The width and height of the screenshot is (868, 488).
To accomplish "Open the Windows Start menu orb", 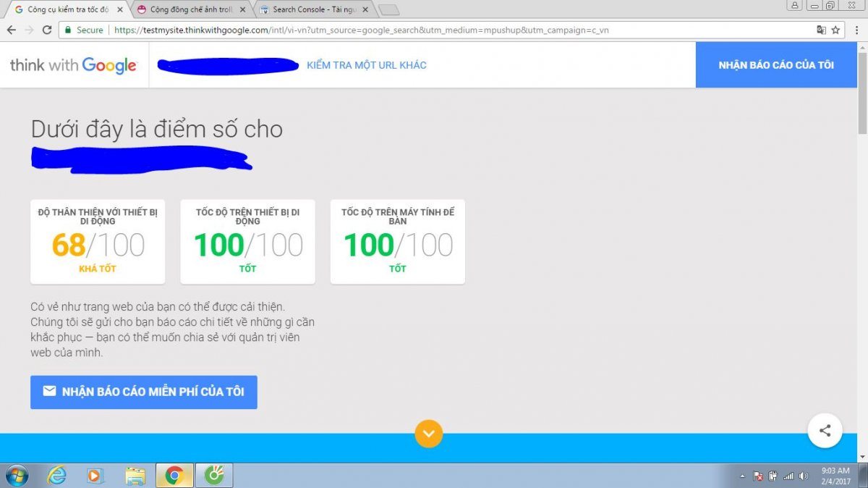I will [16, 476].
